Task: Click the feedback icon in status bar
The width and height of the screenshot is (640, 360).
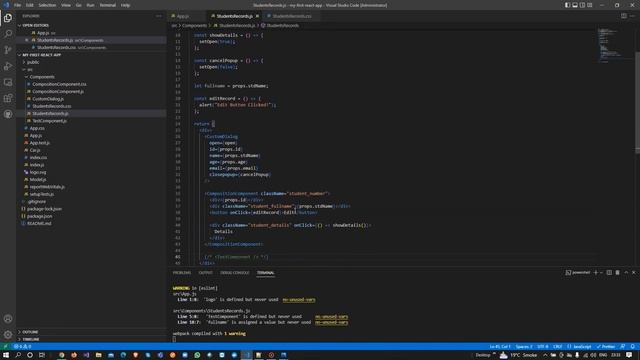Action: pos(622,347)
